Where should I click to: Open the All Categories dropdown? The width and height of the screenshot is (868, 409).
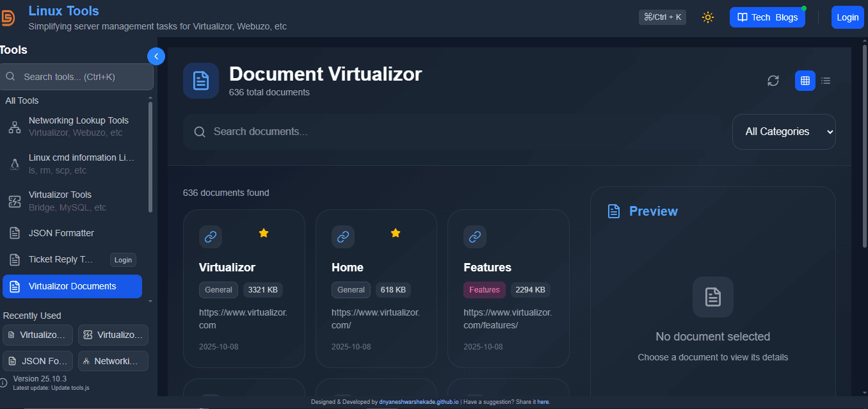click(784, 132)
